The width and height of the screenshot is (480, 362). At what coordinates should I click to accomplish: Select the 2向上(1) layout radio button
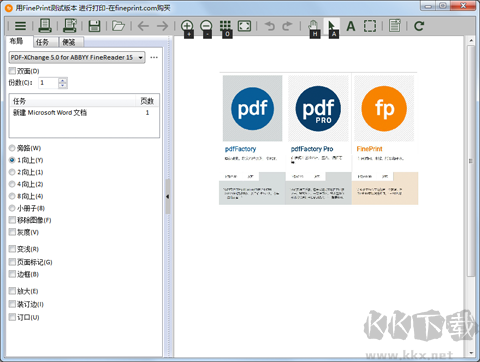tap(12, 172)
